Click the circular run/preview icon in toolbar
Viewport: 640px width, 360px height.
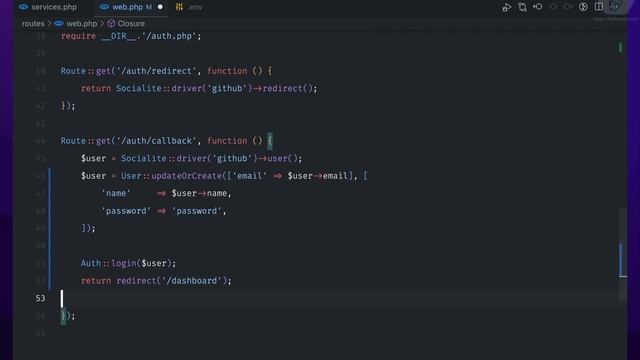pos(583,7)
